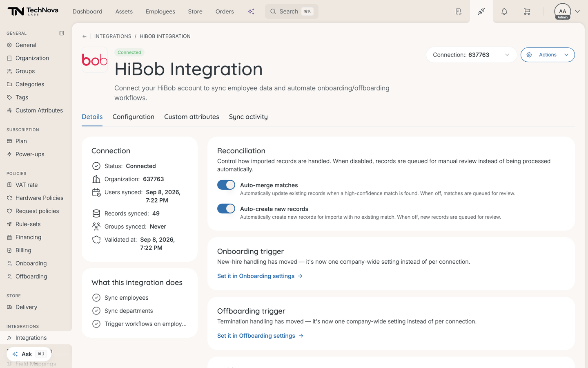Open Employees in the top navigation
The height and width of the screenshot is (368, 588).
pyautogui.click(x=160, y=11)
